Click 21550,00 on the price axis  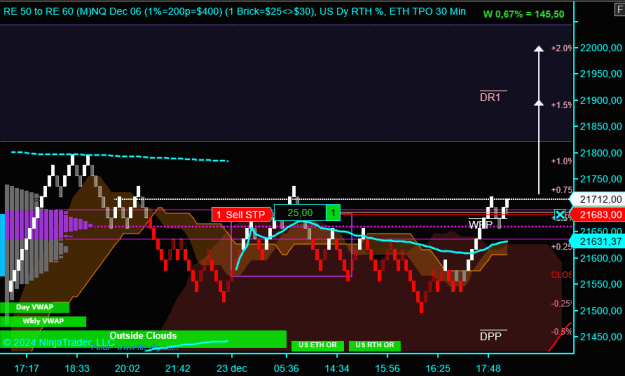[x=601, y=284]
